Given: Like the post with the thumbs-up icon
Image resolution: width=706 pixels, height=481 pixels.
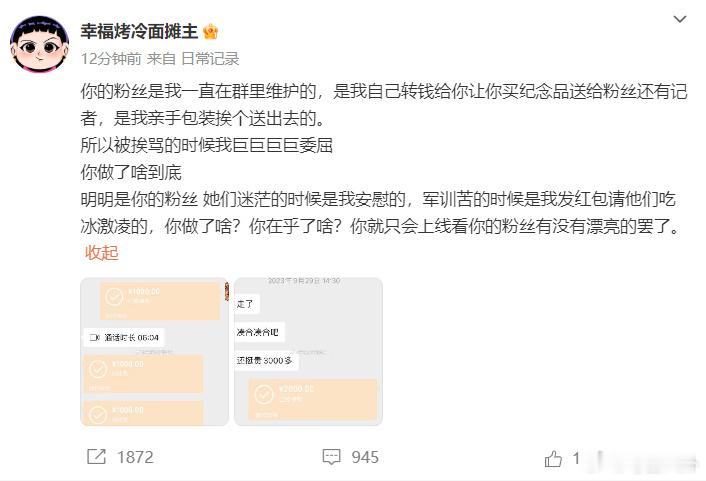Looking at the screenshot, I should click(553, 459).
